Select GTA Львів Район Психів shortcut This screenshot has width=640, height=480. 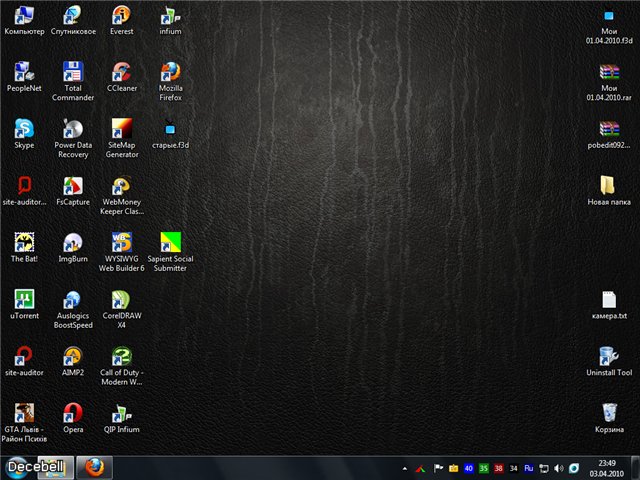click(x=24, y=423)
